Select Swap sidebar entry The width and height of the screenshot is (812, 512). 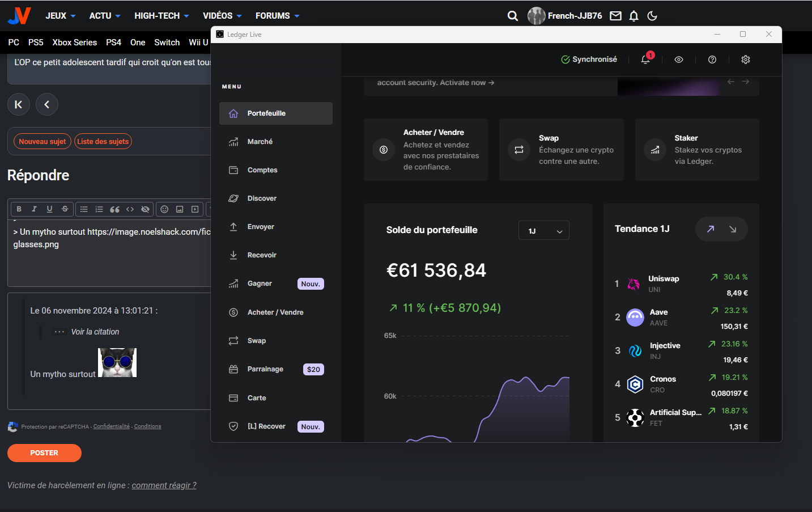pos(276,341)
